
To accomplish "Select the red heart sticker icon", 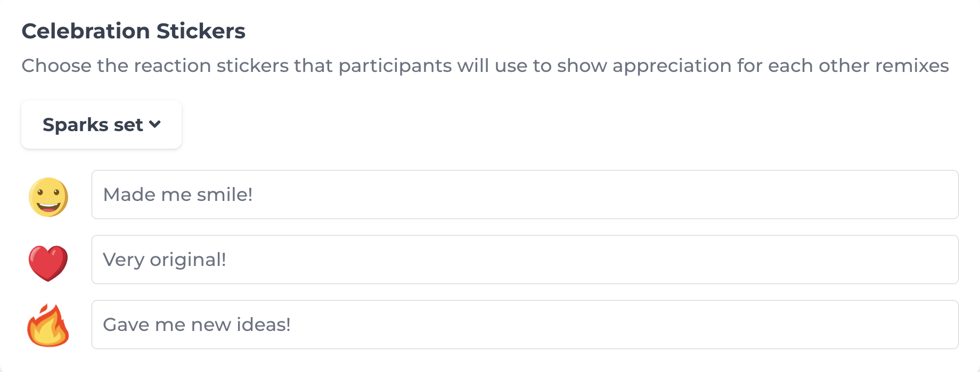I will [48, 263].
